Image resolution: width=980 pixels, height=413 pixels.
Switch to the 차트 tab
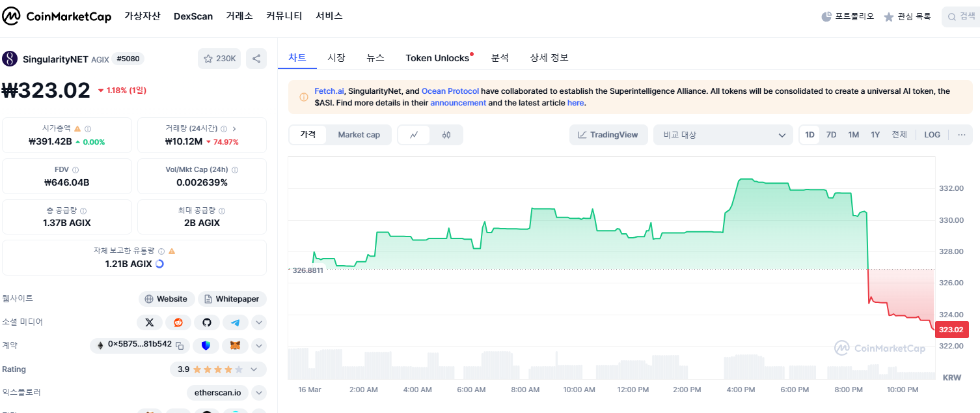(x=297, y=57)
